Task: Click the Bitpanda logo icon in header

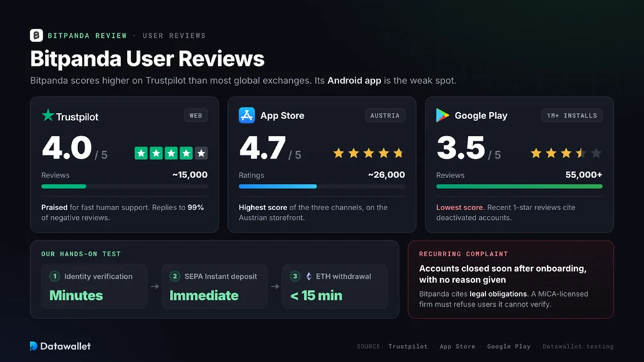Action: [36, 35]
